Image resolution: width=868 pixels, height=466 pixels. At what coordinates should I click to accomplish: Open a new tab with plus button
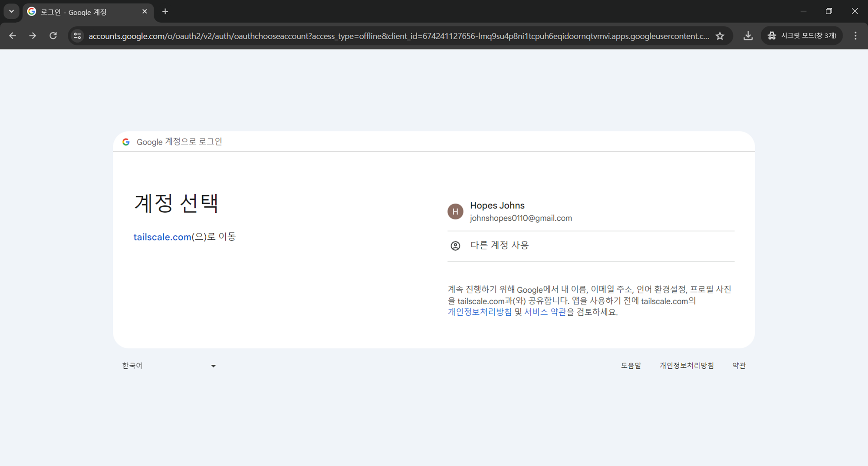(x=165, y=12)
